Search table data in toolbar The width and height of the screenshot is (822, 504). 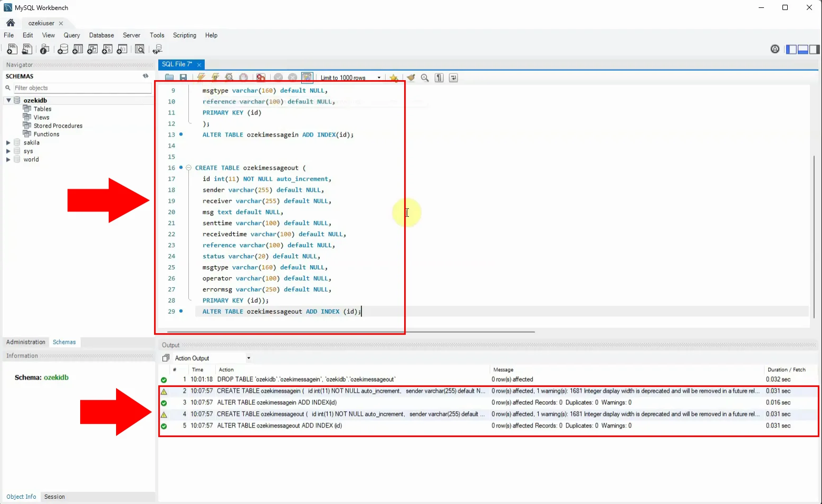coord(140,49)
